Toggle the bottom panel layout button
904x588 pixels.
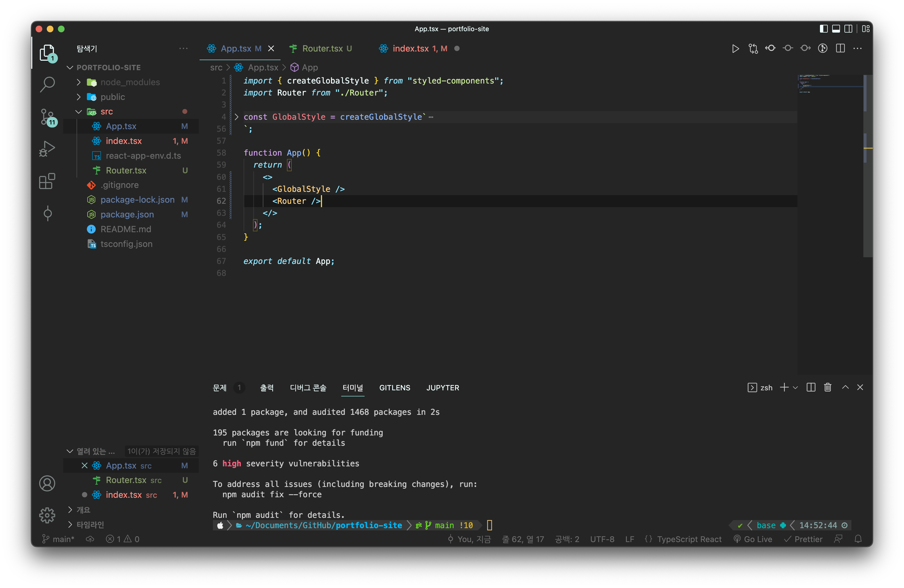(836, 29)
